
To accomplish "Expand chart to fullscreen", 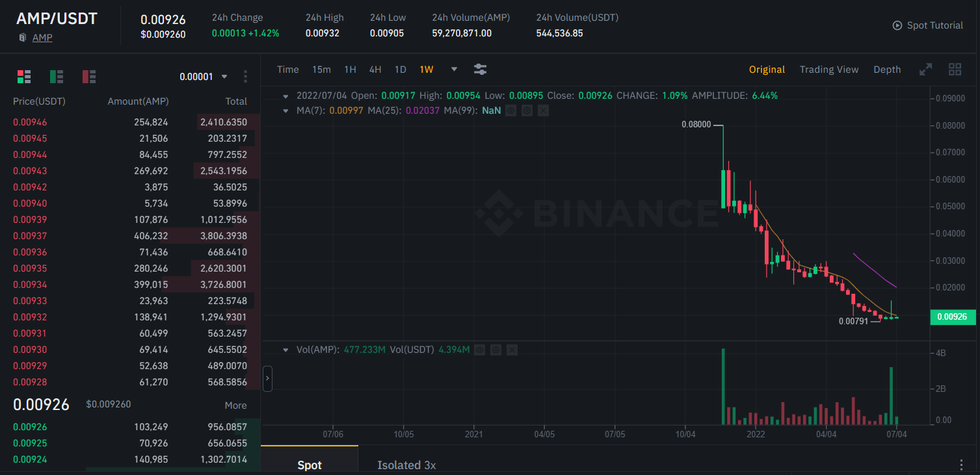I will tap(925, 70).
